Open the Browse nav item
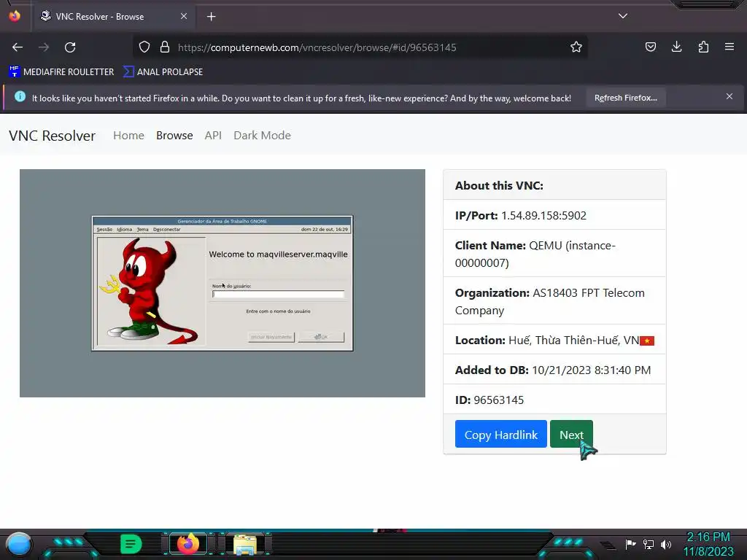 pyautogui.click(x=174, y=136)
